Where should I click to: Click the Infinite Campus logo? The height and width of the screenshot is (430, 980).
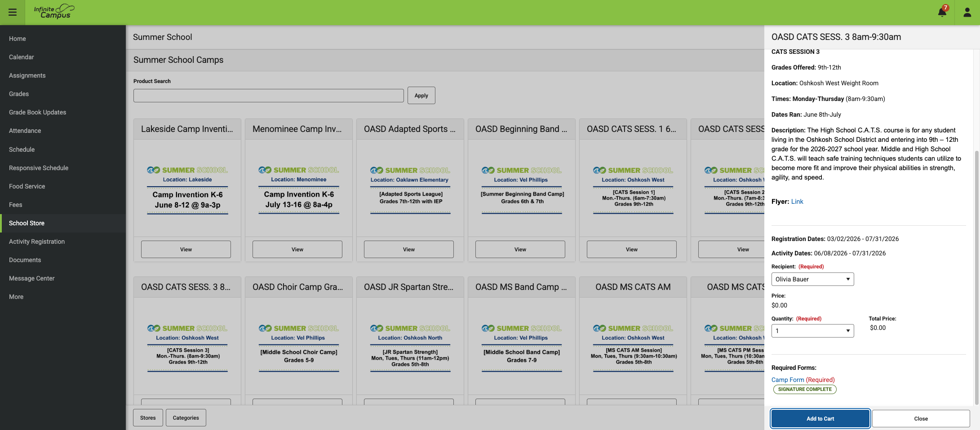(54, 12)
